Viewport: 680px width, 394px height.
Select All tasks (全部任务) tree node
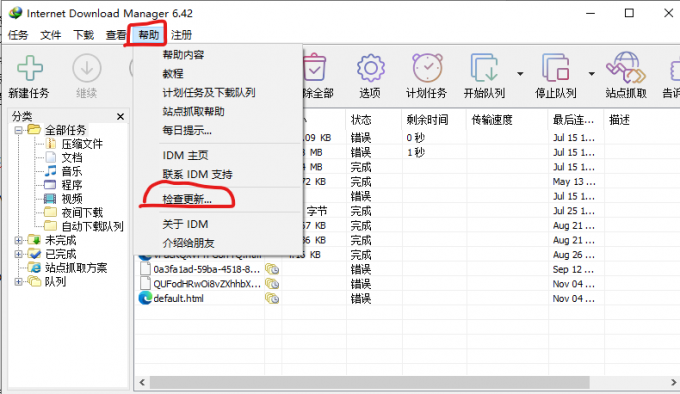click(x=65, y=130)
